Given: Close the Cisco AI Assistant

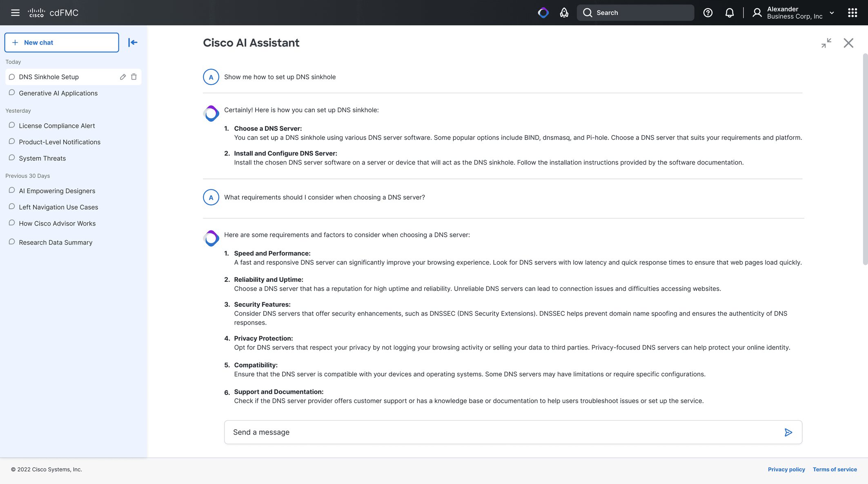Looking at the screenshot, I should 848,43.
